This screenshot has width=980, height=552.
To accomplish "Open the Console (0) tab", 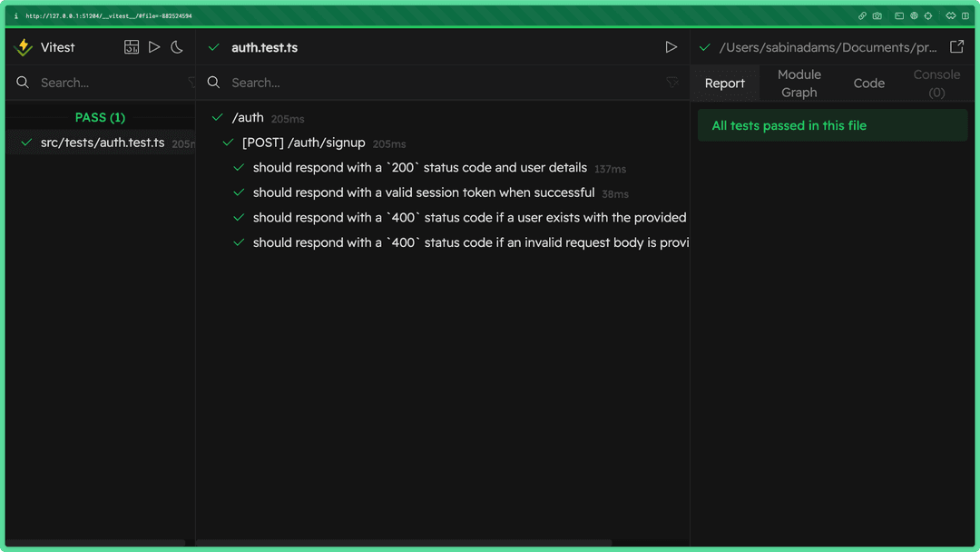I will (936, 83).
